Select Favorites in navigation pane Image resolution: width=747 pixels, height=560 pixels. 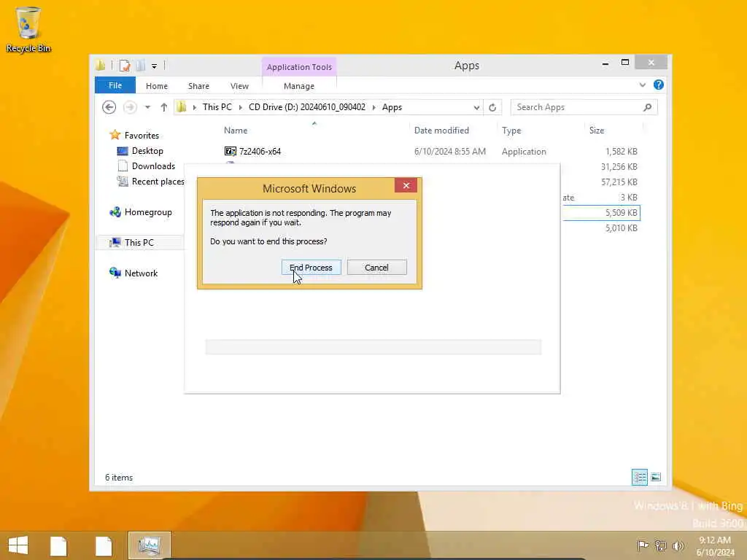(142, 135)
